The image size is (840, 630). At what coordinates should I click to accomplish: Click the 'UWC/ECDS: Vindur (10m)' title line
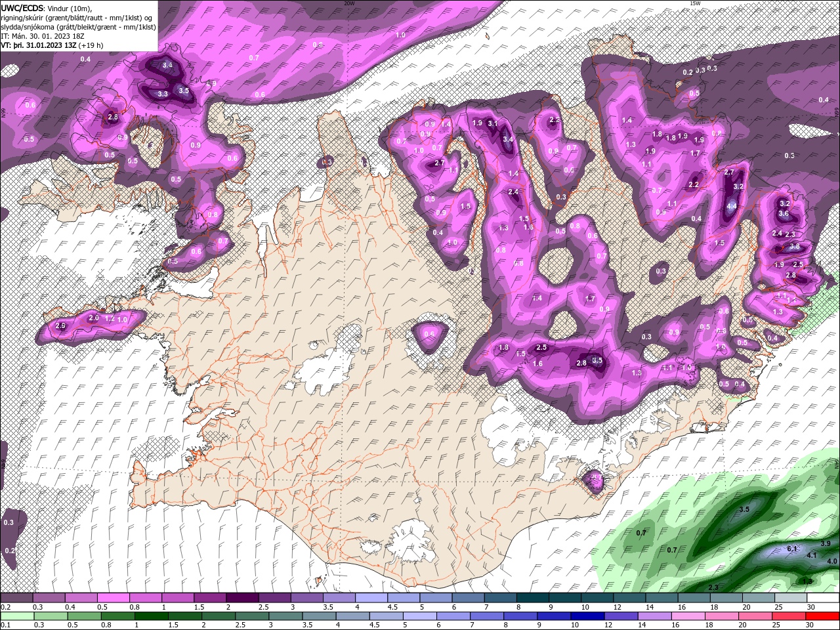point(47,7)
